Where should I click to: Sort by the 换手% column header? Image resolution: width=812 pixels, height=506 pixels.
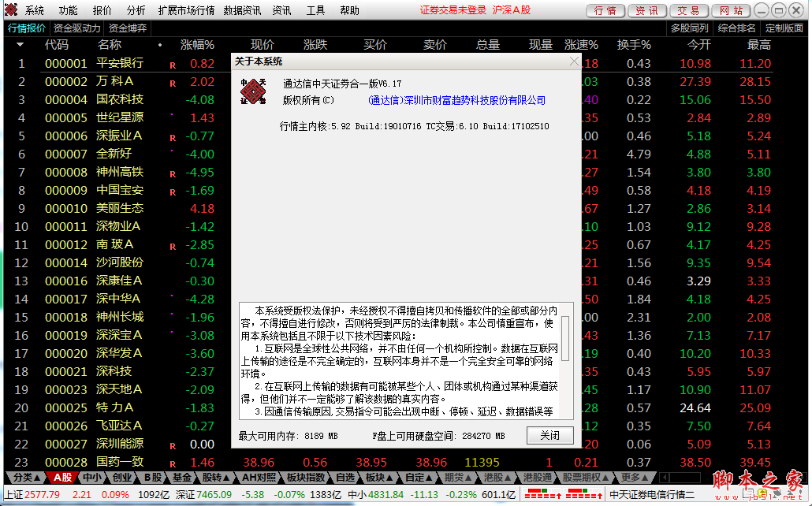(634, 45)
